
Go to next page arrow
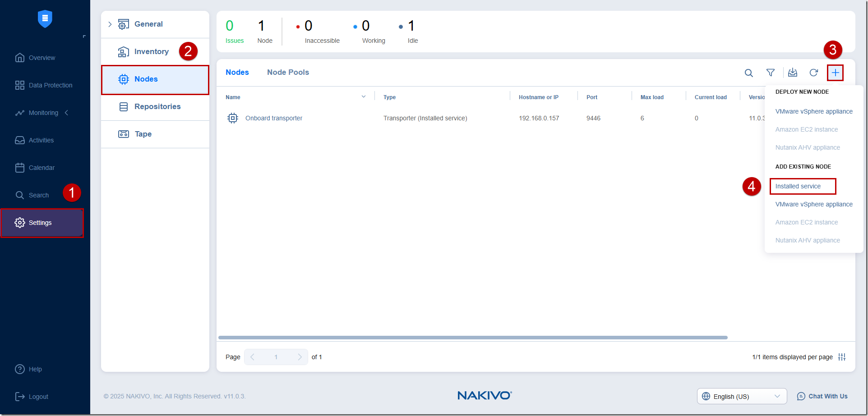(x=300, y=357)
